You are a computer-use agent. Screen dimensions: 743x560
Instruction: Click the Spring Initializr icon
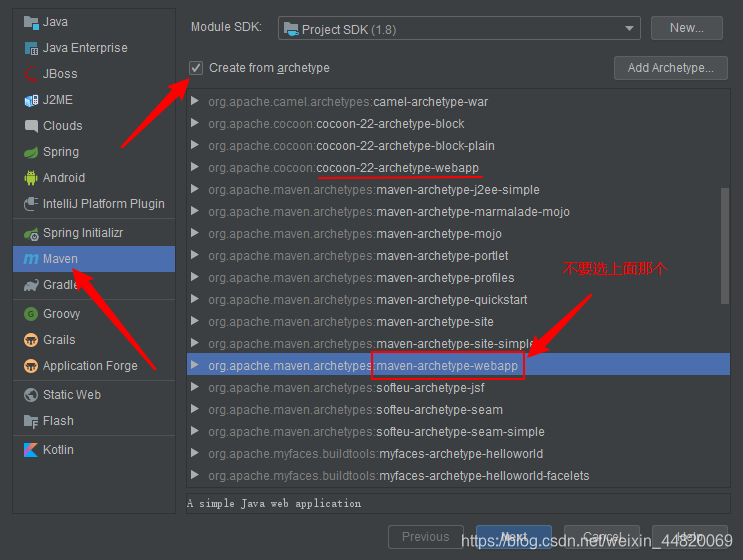(x=31, y=234)
